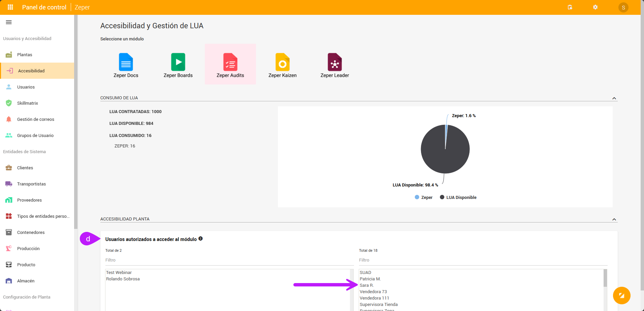Click the Gestión de correos bell icon
The height and width of the screenshot is (311, 644).
pos(9,119)
